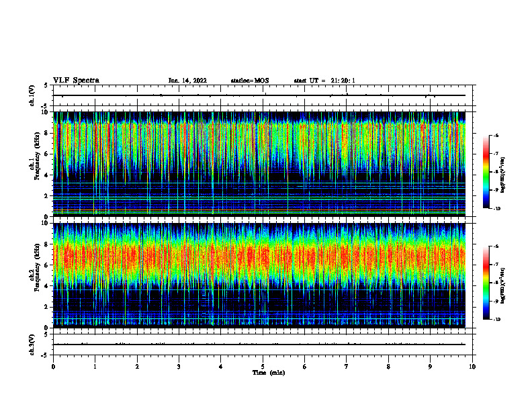This screenshot has height=411, width=532.
Task: Click the time axis tick label "6"
Action: click(305, 367)
